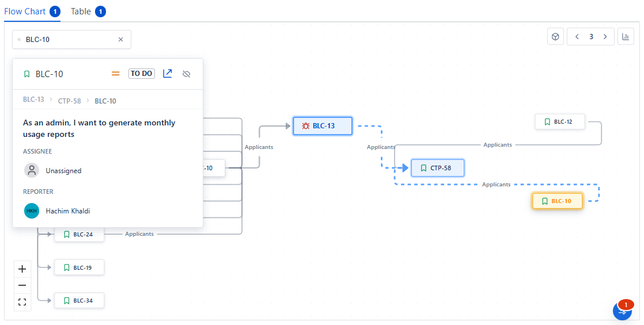Image resolution: width=644 pixels, height=325 pixels.
Task: Toggle hide node eye icon
Action: 186,74
